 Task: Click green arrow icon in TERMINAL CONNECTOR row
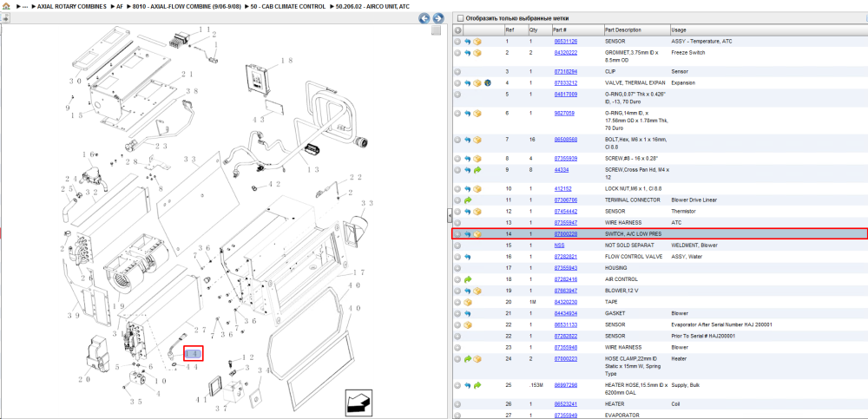(467, 200)
